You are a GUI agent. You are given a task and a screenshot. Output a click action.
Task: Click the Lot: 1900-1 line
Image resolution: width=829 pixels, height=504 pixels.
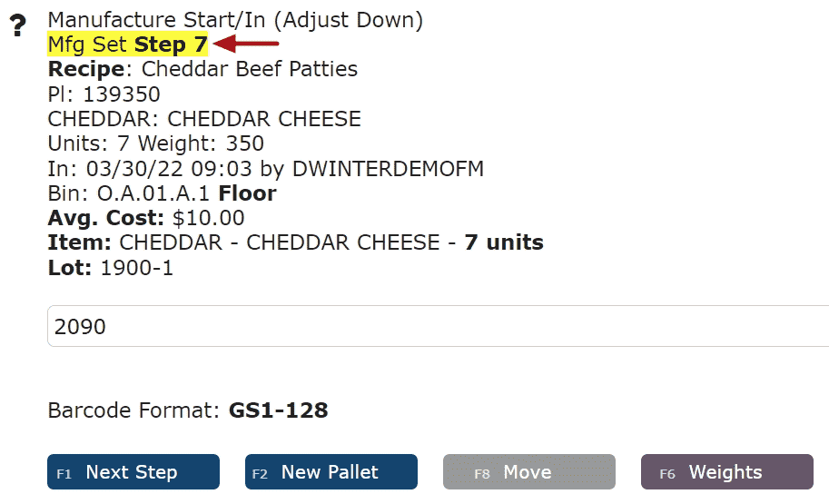coord(111,268)
